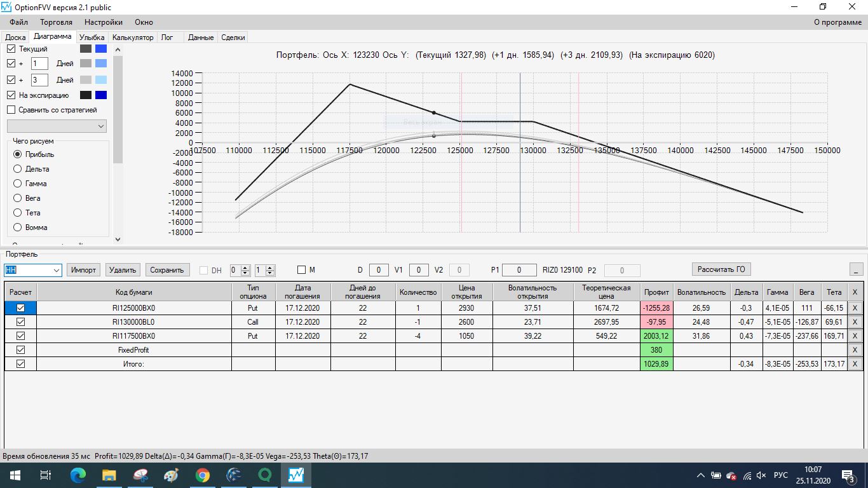Check the M checkbox in the portfolio bar
The width and height of the screenshot is (868, 488).
302,270
